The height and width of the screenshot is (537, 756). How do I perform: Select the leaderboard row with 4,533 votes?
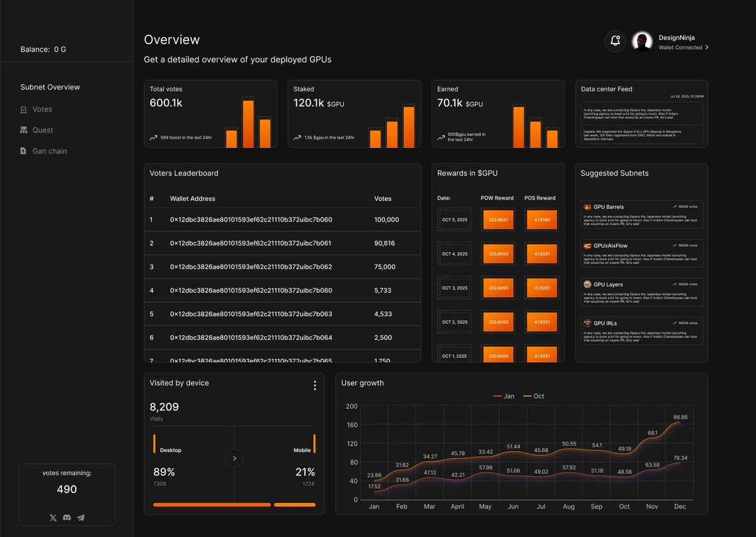tap(282, 314)
